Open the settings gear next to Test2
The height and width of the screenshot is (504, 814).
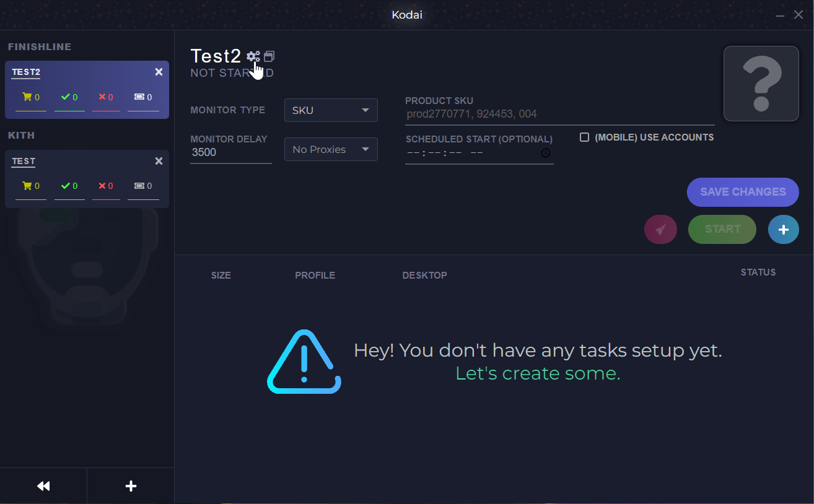(254, 56)
